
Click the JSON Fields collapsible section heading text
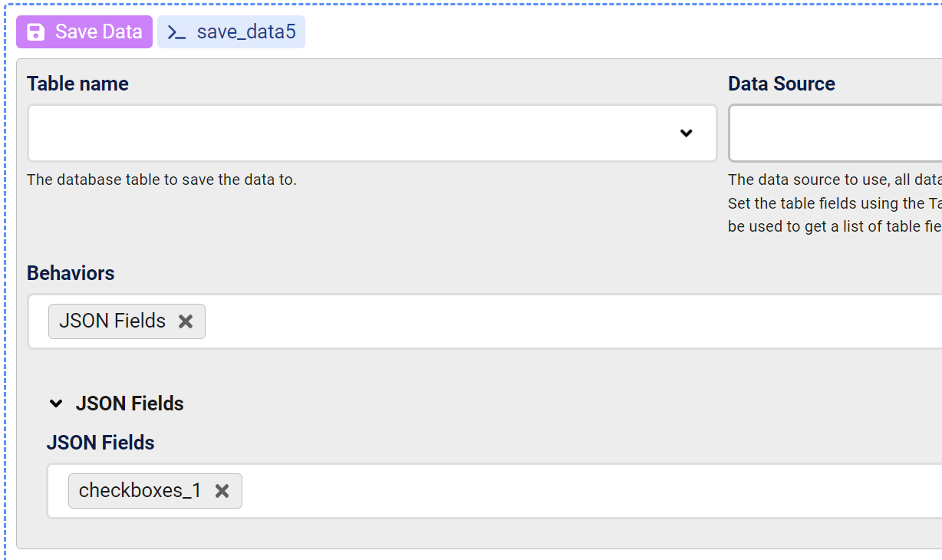tap(130, 404)
